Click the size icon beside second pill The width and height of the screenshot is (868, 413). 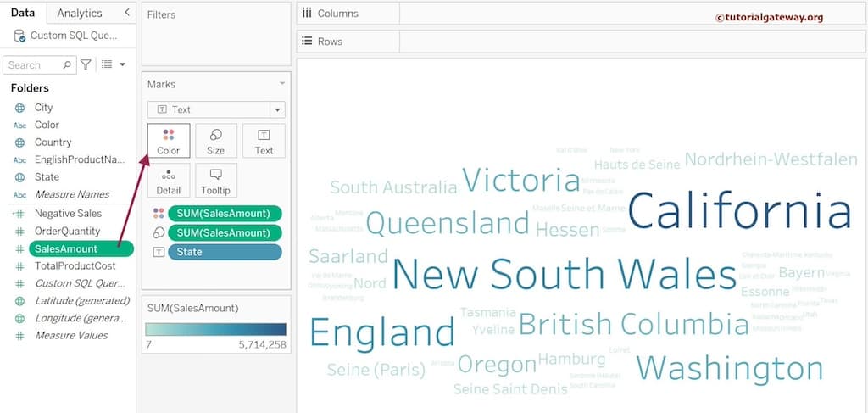tap(159, 232)
